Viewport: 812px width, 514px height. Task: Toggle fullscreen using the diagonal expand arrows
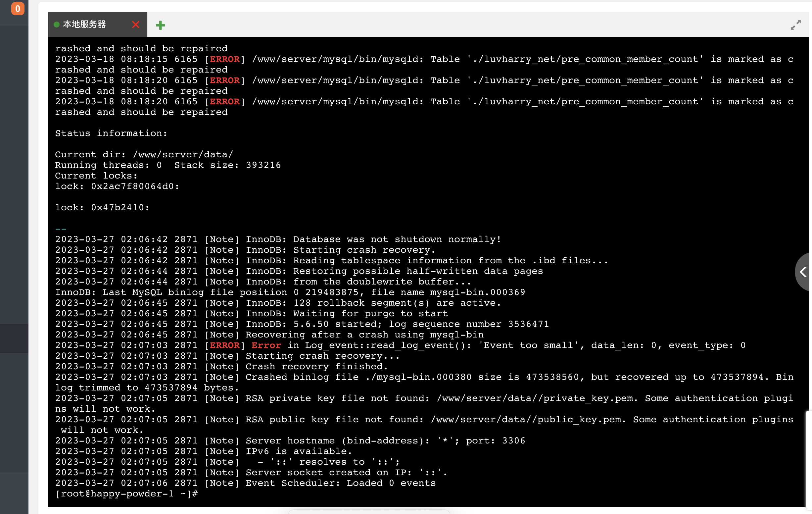pyautogui.click(x=796, y=24)
